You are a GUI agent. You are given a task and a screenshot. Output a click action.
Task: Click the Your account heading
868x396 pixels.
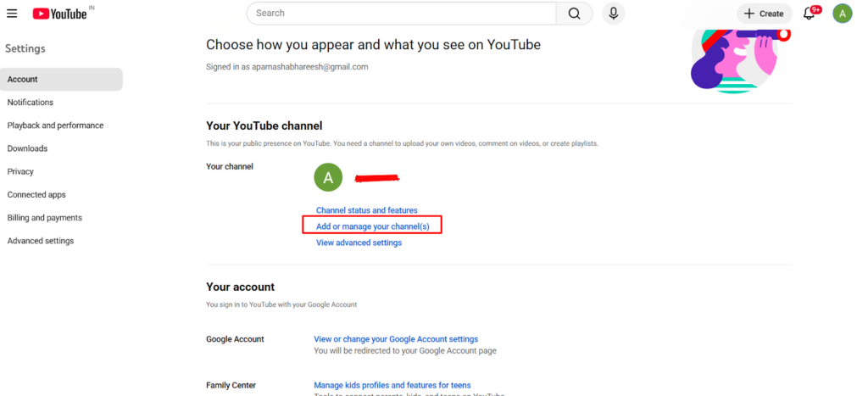tap(240, 287)
